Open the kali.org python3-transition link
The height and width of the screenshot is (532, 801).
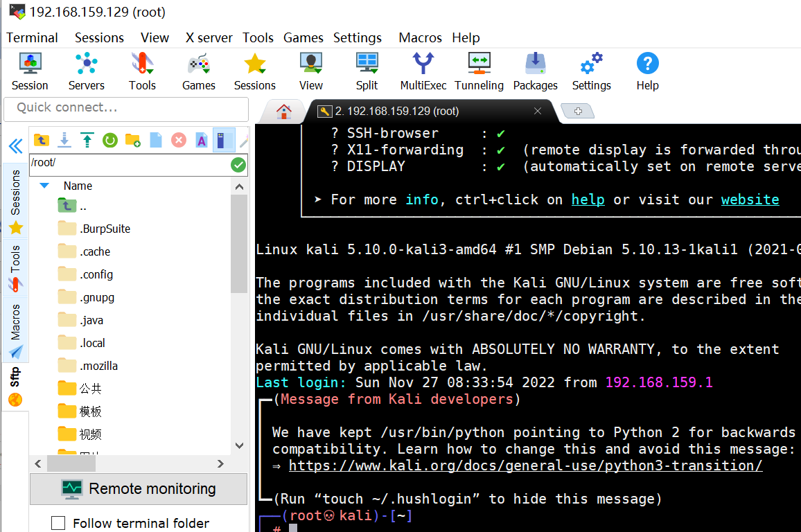tap(526, 465)
